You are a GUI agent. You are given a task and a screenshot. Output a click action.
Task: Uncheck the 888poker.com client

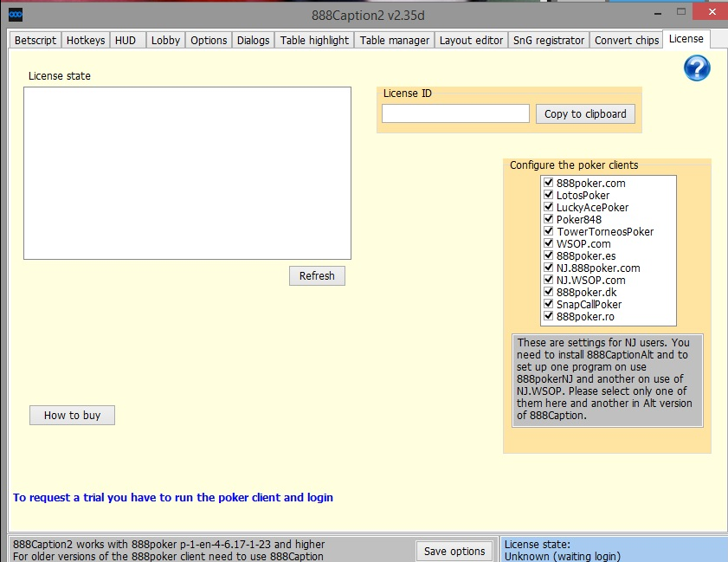tap(548, 183)
